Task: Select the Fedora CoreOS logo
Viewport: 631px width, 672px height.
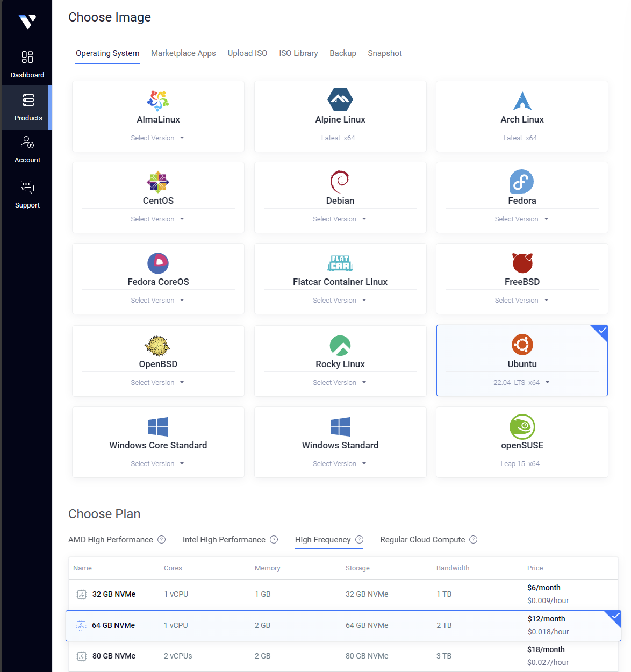Action: 158,263
